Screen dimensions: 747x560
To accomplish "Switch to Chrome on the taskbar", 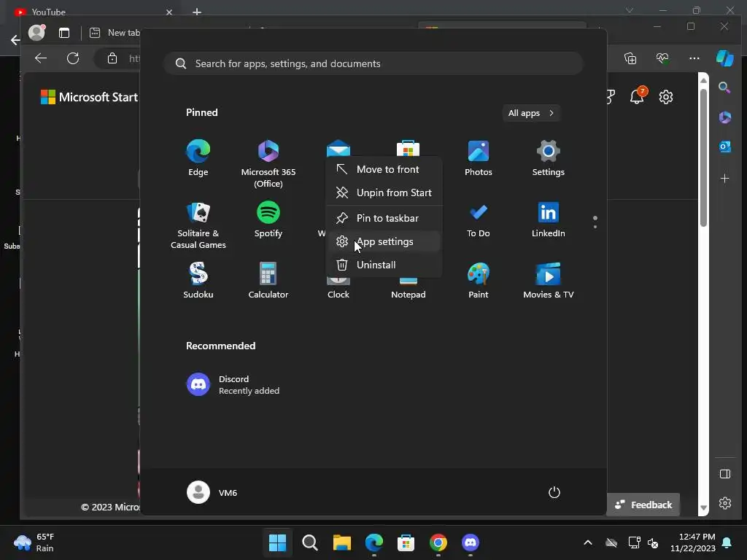I will click(x=438, y=542).
